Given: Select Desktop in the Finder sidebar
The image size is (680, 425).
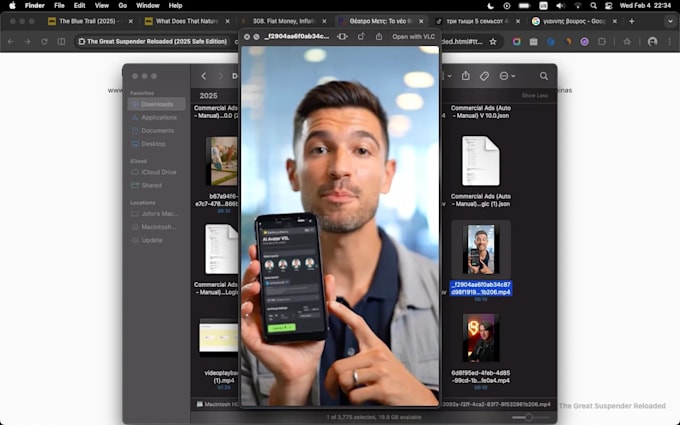Looking at the screenshot, I should 157,144.
